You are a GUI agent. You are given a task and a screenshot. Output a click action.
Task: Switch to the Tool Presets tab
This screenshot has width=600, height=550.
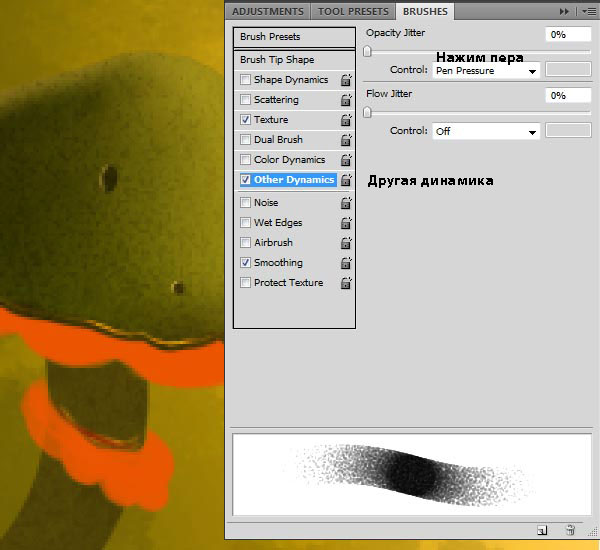point(353,11)
